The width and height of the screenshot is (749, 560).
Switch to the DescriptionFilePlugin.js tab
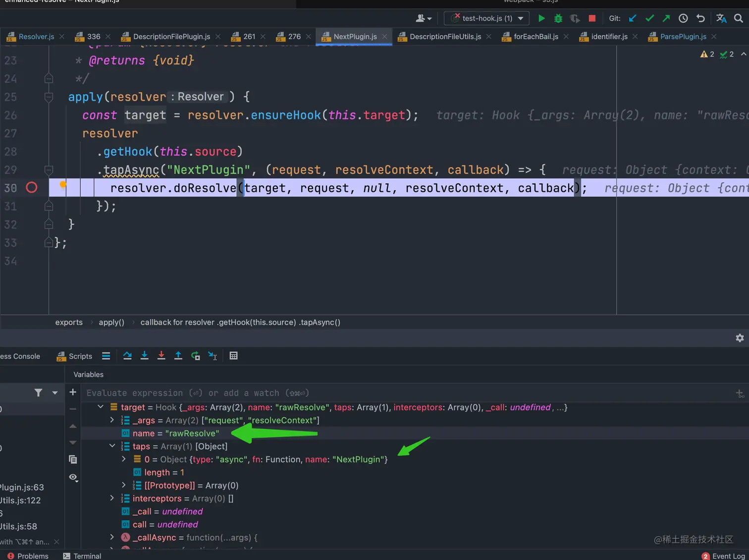click(171, 37)
